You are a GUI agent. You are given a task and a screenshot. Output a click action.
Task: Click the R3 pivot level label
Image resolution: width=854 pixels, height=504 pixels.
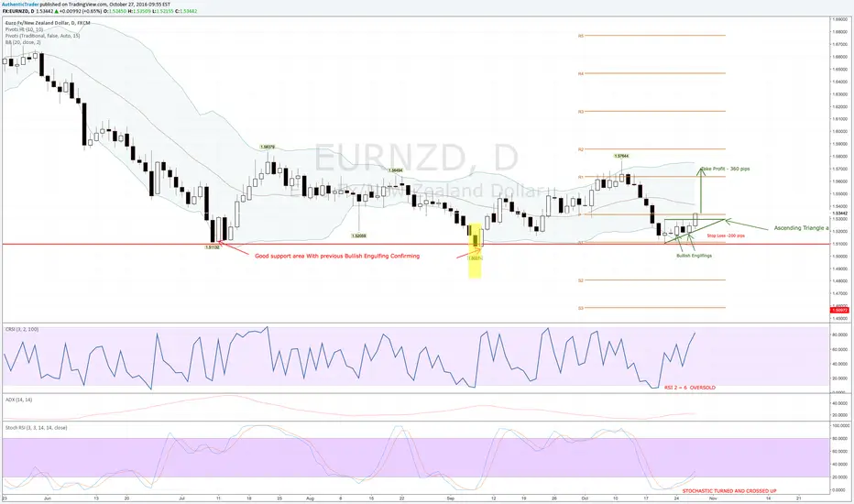[581, 112]
